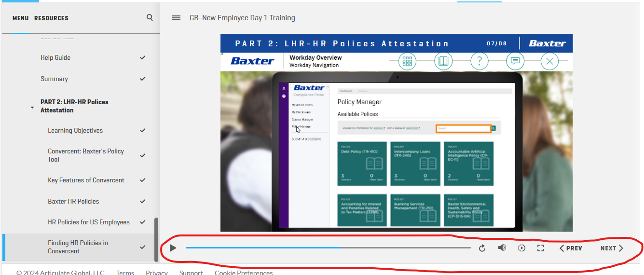Select Course Manager in the portal menu
This screenshot has width=644, height=275.
tap(302, 119)
